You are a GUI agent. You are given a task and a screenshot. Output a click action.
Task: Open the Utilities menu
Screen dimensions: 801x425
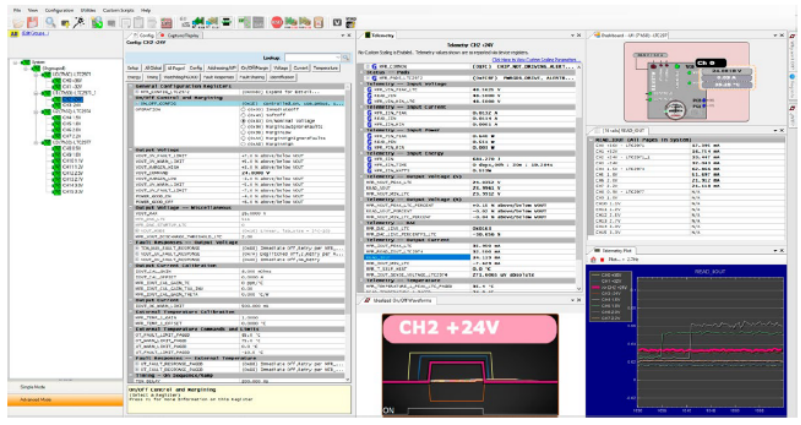click(x=88, y=10)
